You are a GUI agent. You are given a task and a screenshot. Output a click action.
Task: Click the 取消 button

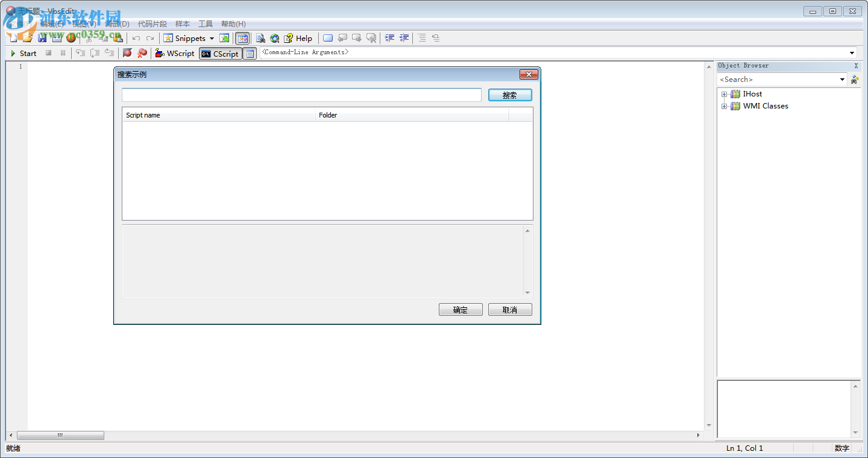click(x=510, y=310)
